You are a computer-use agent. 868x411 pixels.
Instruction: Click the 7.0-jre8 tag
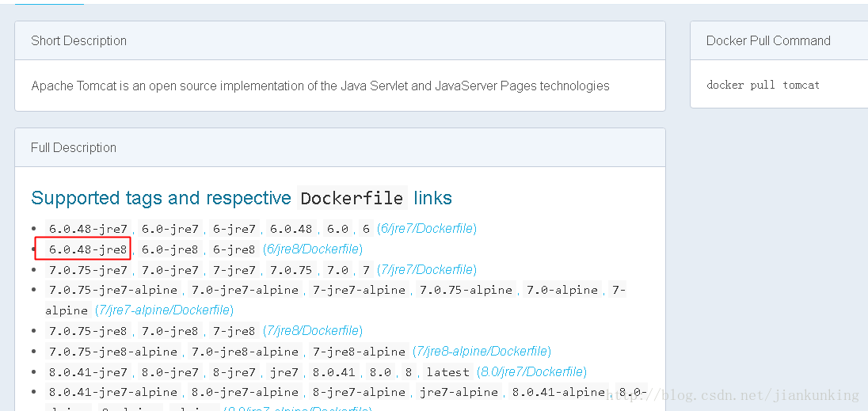tap(170, 331)
